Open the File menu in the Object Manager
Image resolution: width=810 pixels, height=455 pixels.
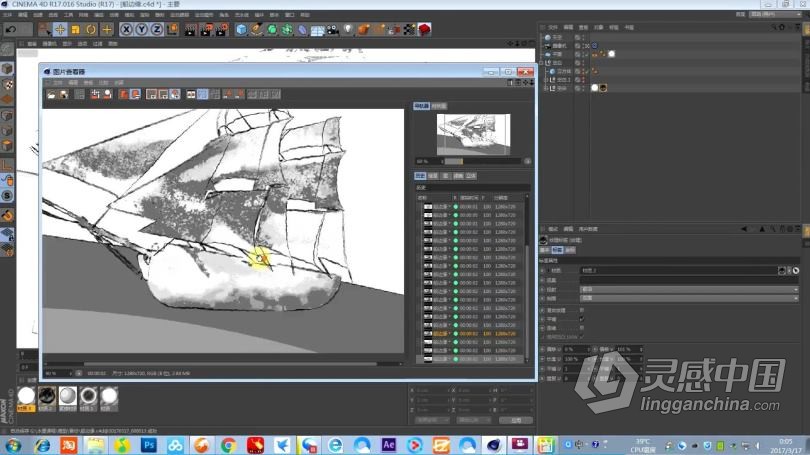pos(553,27)
